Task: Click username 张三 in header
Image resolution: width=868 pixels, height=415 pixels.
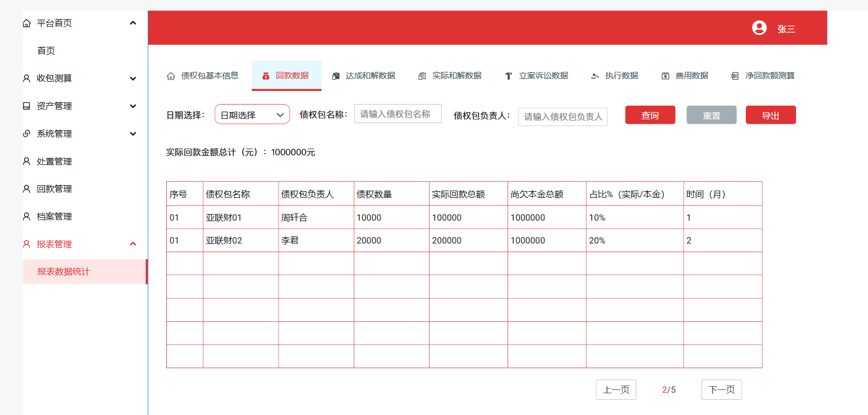Action: click(x=786, y=29)
